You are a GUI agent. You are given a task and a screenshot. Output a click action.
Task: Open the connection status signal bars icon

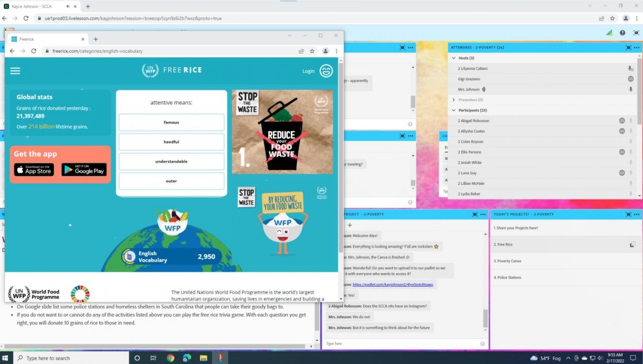point(609,33)
